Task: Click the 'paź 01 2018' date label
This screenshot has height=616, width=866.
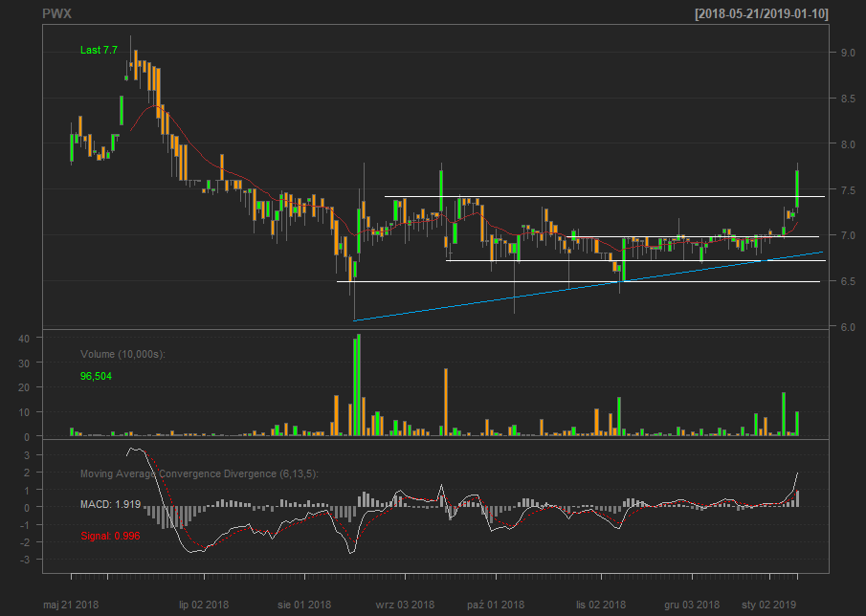Action: tap(496, 605)
